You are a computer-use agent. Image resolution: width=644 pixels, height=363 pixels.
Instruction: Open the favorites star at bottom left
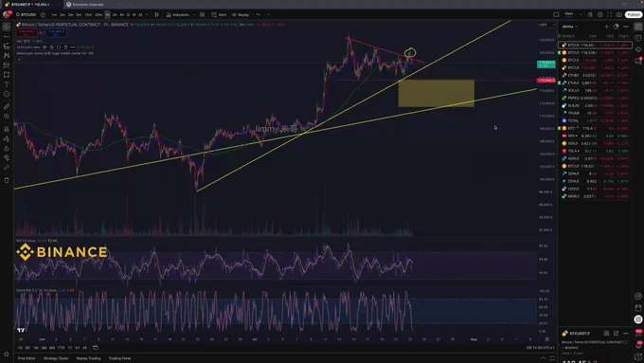7,354
